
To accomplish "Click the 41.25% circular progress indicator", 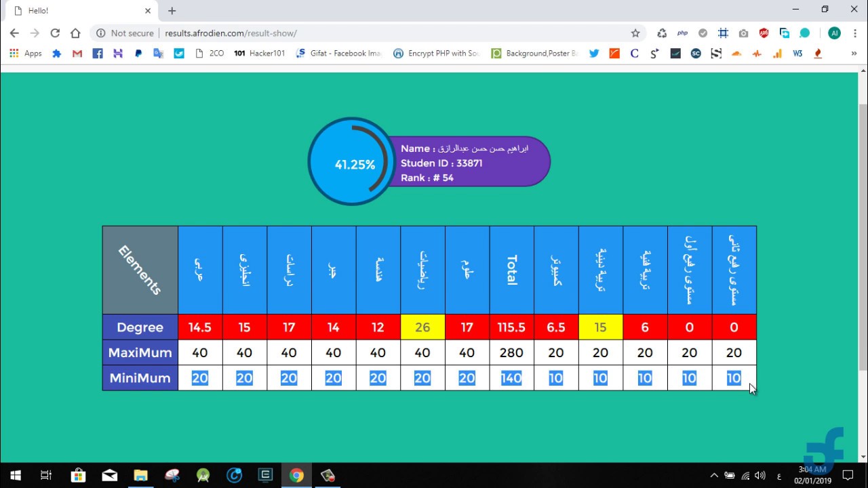I will 351,162.
